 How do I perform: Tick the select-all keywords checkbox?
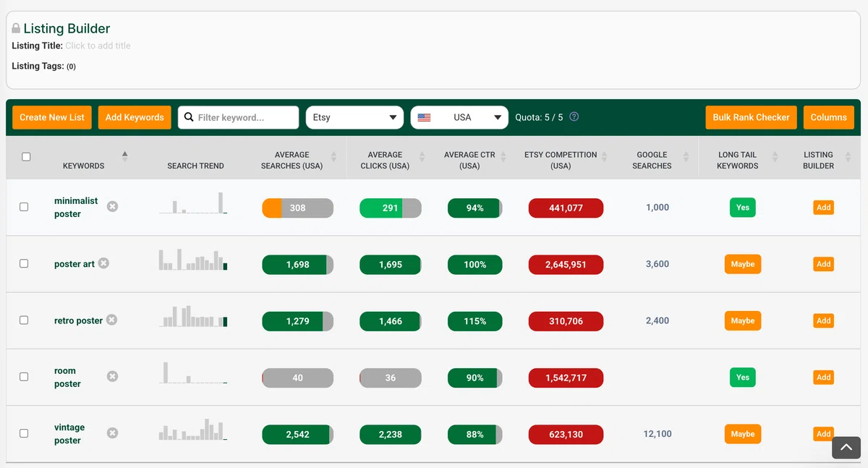coord(26,156)
